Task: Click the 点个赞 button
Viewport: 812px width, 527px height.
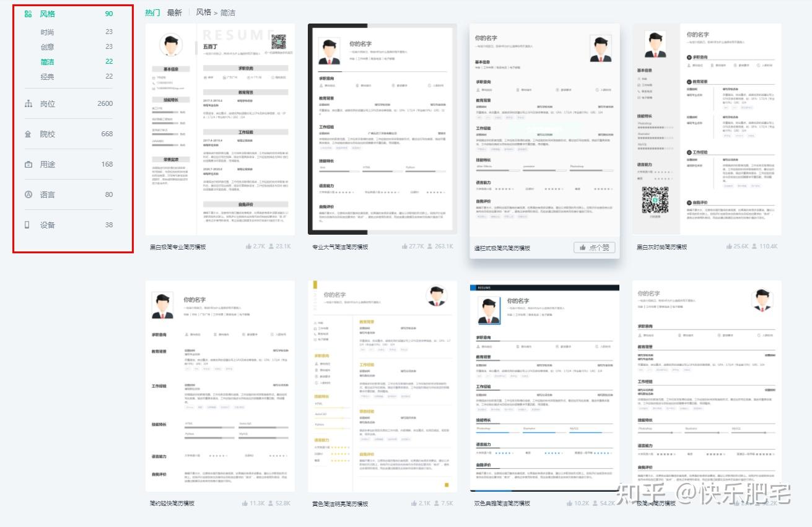Action: (595, 247)
